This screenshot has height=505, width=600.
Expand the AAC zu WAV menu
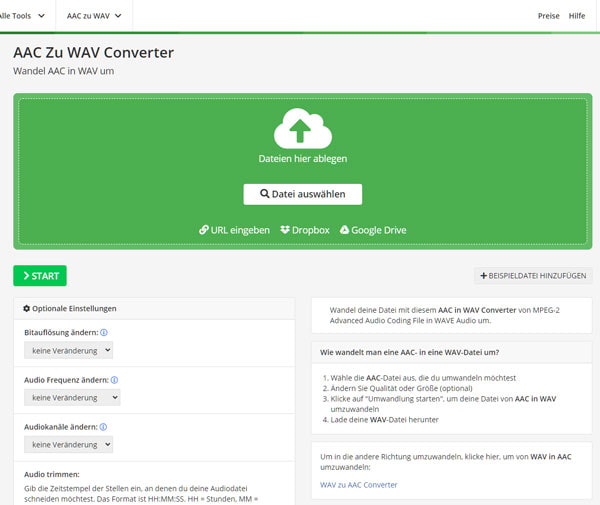pos(95,16)
